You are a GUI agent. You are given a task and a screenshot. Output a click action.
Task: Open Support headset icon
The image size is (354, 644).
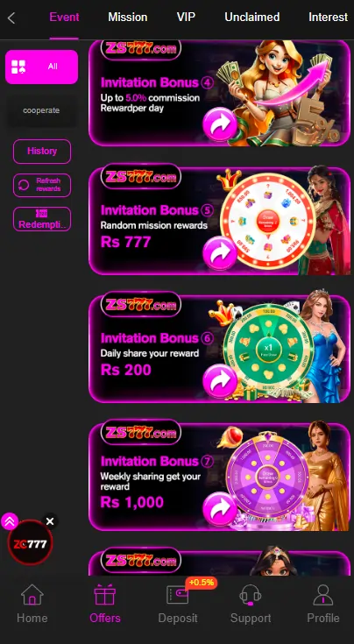click(251, 595)
